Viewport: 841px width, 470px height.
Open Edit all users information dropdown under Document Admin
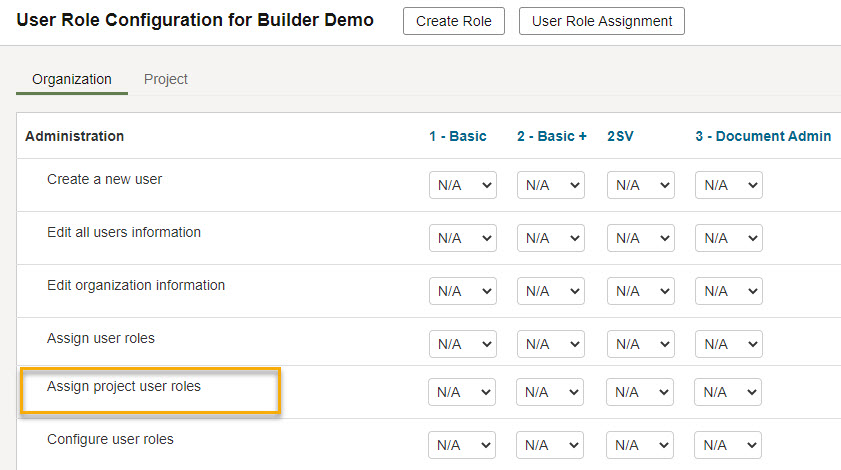pyautogui.click(x=728, y=238)
